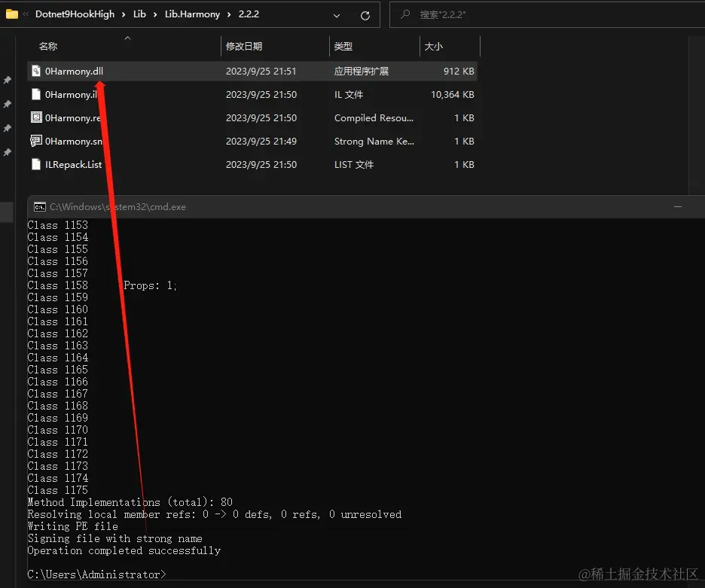
Task: Click the 'Class 1175' line in cmd
Action: pos(57,490)
